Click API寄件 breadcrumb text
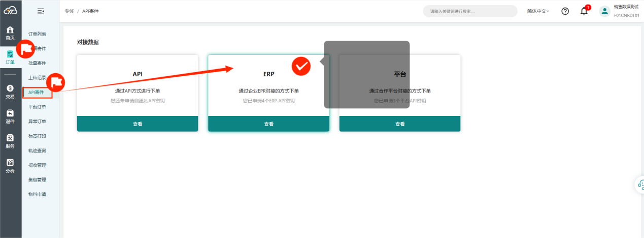The height and width of the screenshot is (238, 644). click(x=90, y=11)
